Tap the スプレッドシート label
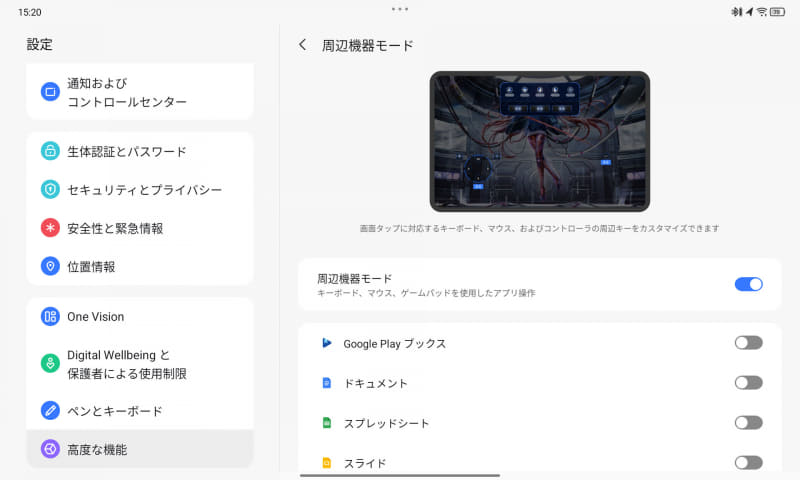800x480 pixels. pyautogui.click(x=386, y=423)
